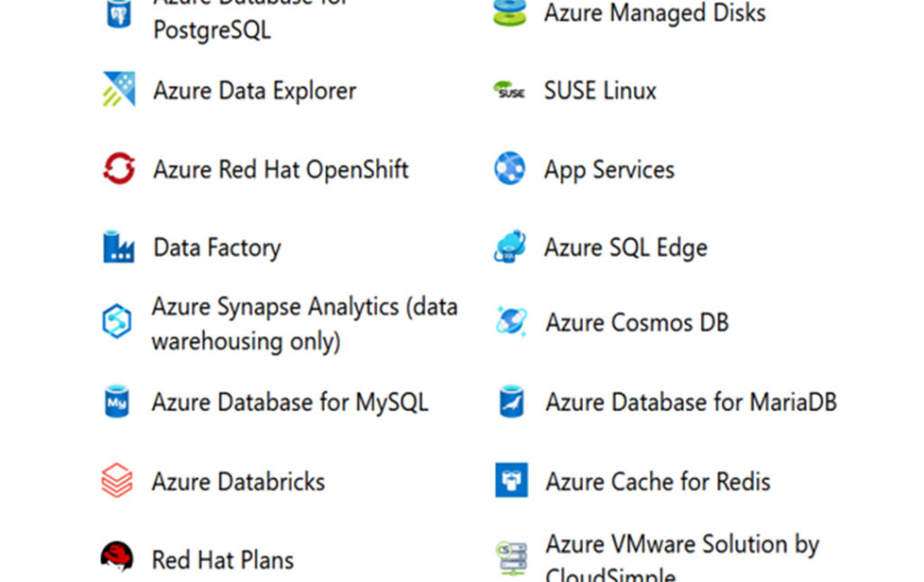Click the Azure Database for MySQL icon
The height and width of the screenshot is (582, 924).
pos(116,401)
